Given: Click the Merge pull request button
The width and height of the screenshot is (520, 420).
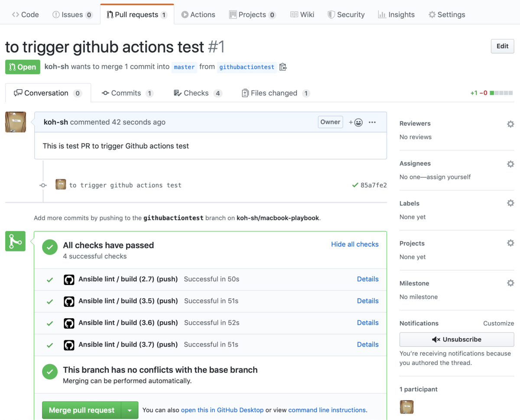Looking at the screenshot, I should (81, 410).
